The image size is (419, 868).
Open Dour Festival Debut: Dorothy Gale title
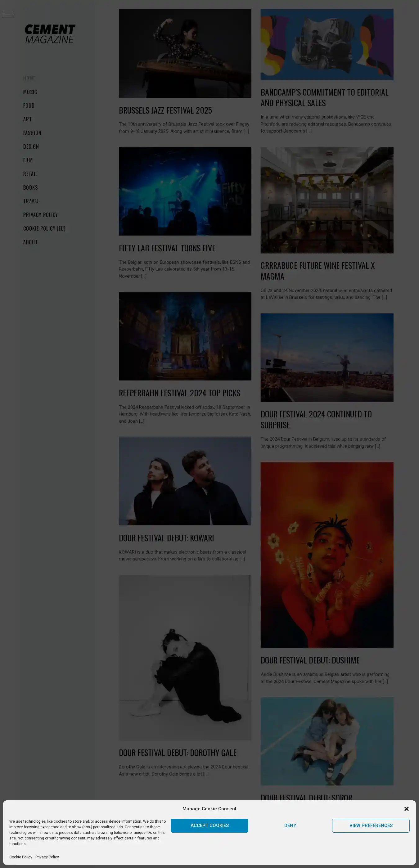click(x=177, y=753)
